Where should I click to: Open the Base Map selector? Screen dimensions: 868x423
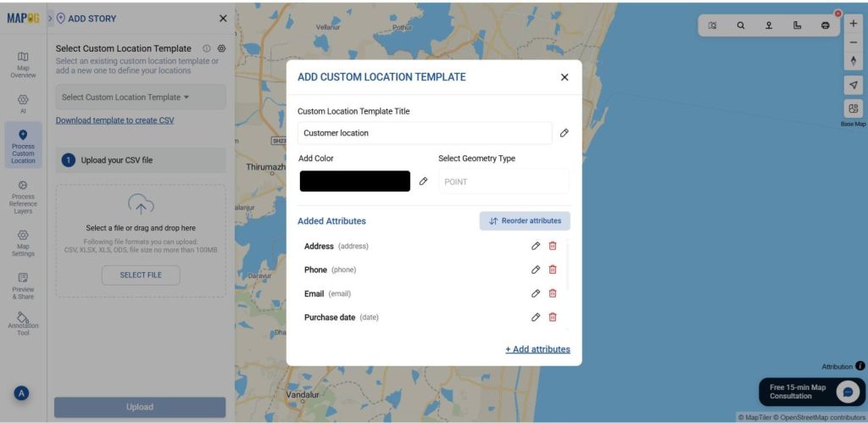[x=853, y=109]
